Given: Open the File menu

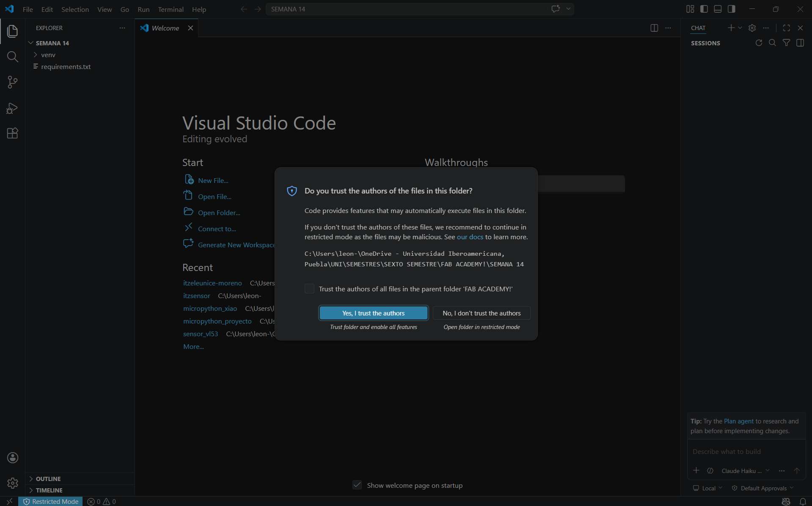Looking at the screenshot, I should pos(28,9).
